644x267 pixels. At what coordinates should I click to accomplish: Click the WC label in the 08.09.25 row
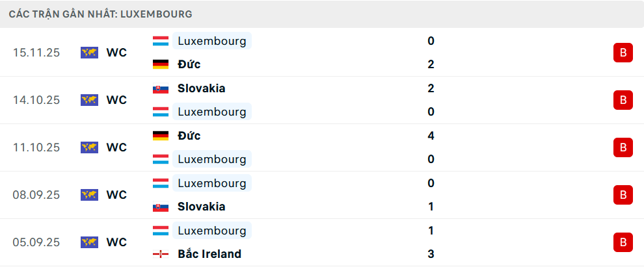click(x=116, y=195)
